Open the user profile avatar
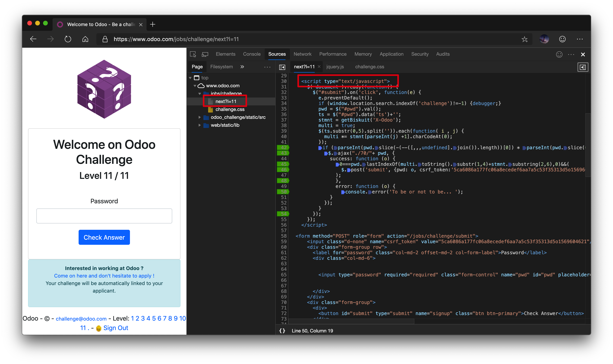The image size is (613, 364). [544, 39]
